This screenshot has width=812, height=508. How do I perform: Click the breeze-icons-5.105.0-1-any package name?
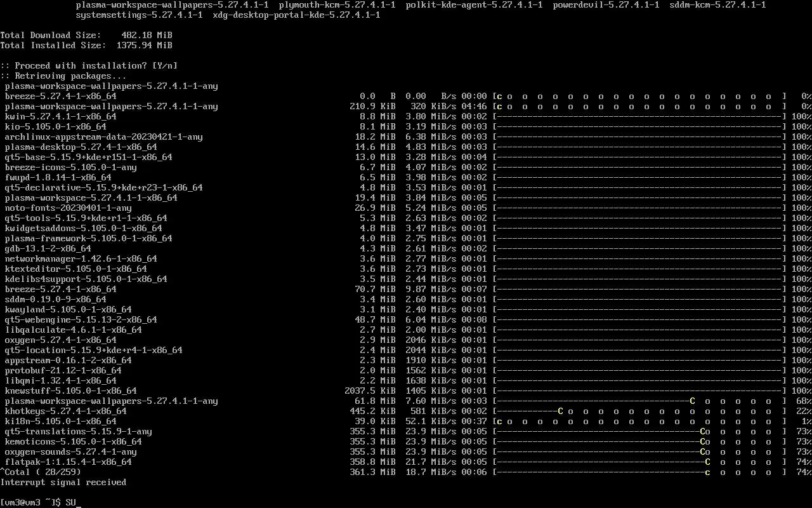pyautogui.click(x=71, y=168)
